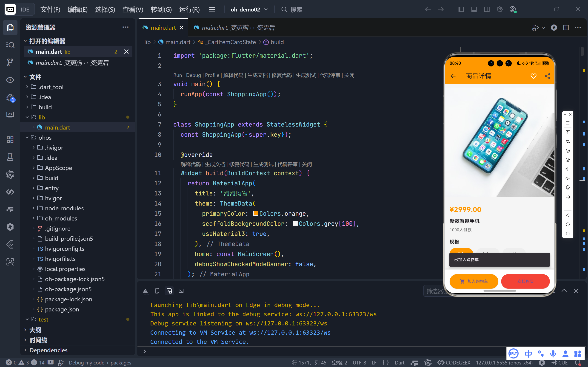
Task: Open the Extensions view icon
Action: pyautogui.click(x=10, y=140)
